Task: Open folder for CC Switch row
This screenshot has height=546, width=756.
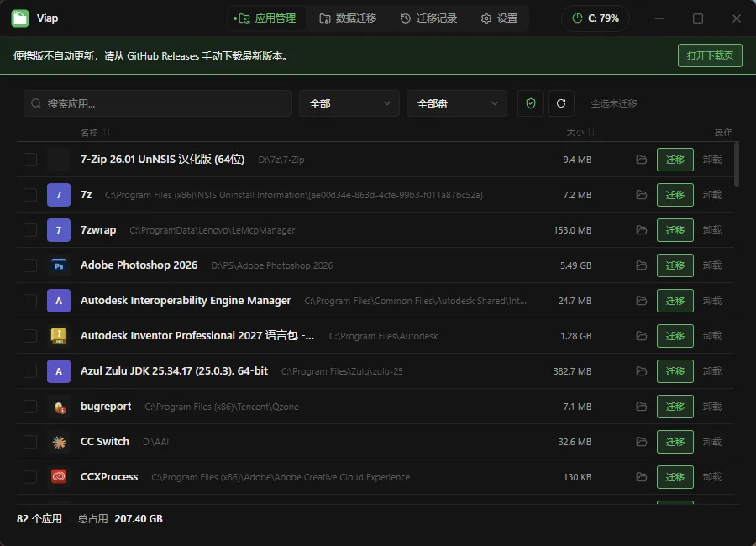Action: pos(641,442)
